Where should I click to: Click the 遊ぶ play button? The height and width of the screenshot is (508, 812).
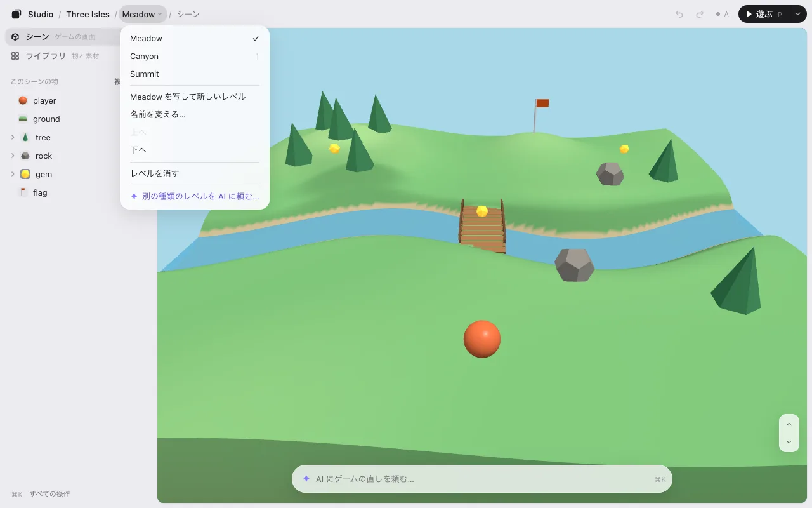[x=764, y=14]
